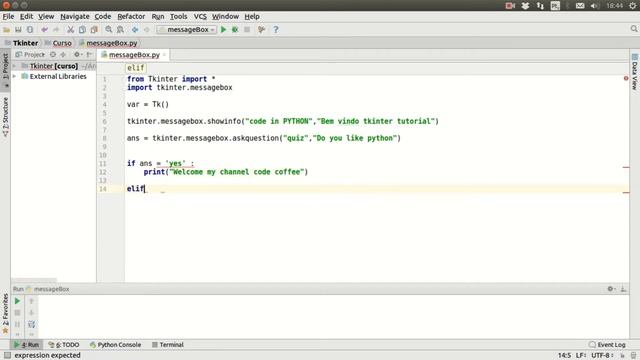Run messageBox with the green play toolbar button
The image size is (640, 360).
(x=223, y=29)
